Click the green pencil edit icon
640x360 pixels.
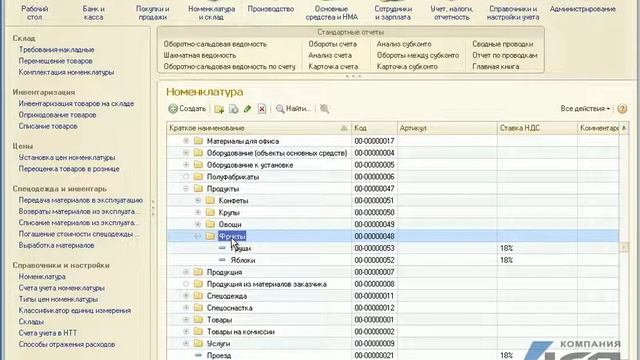pos(247,109)
